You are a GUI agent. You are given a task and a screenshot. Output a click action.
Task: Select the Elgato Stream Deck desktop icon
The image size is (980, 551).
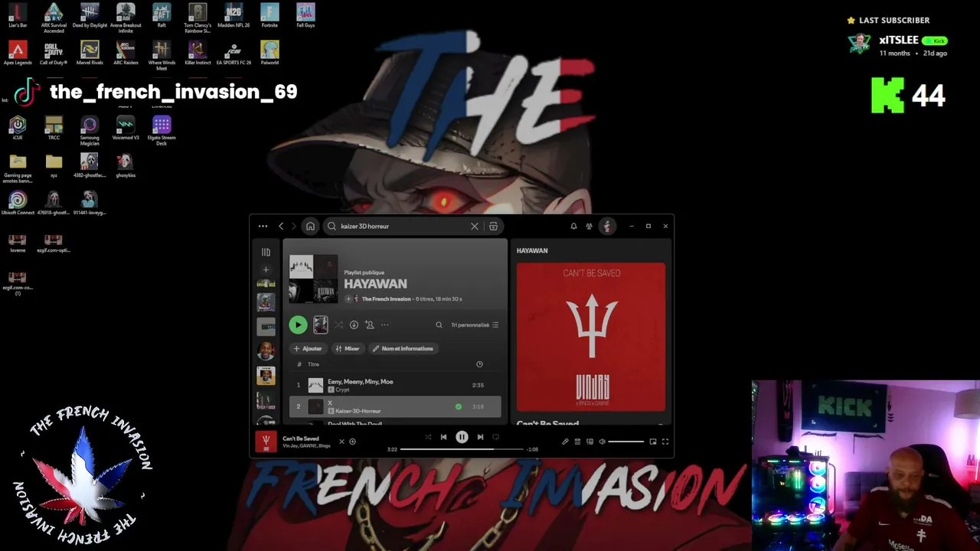coord(162,131)
